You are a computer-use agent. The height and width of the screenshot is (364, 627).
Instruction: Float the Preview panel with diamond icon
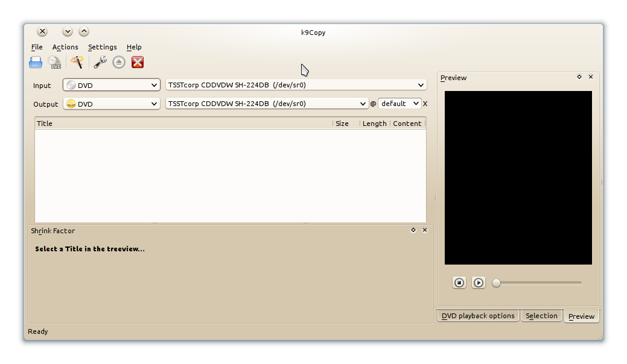[x=579, y=77]
